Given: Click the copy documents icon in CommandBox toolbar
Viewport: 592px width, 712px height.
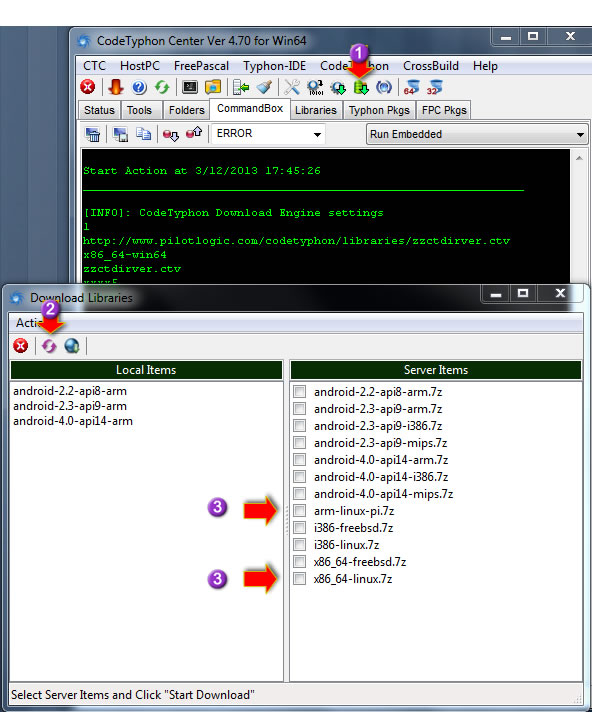Looking at the screenshot, I should click(x=143, y=134).
